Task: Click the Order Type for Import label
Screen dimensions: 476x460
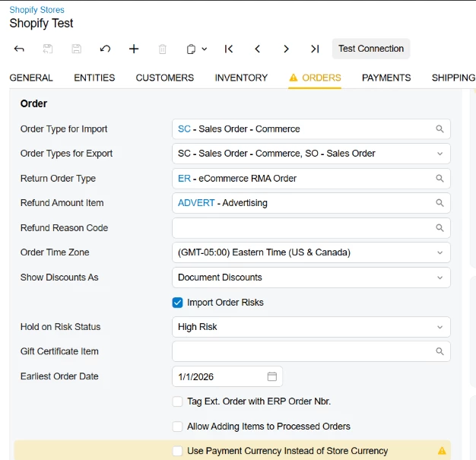Action: click(x=64, y=129)
